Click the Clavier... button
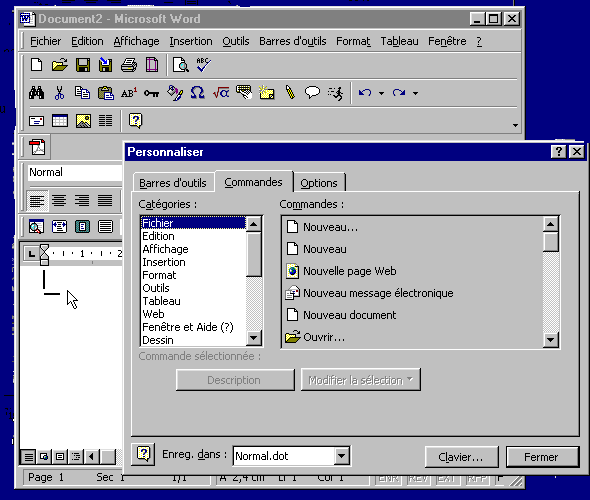 pyautogui.click(x=461, y=457)
